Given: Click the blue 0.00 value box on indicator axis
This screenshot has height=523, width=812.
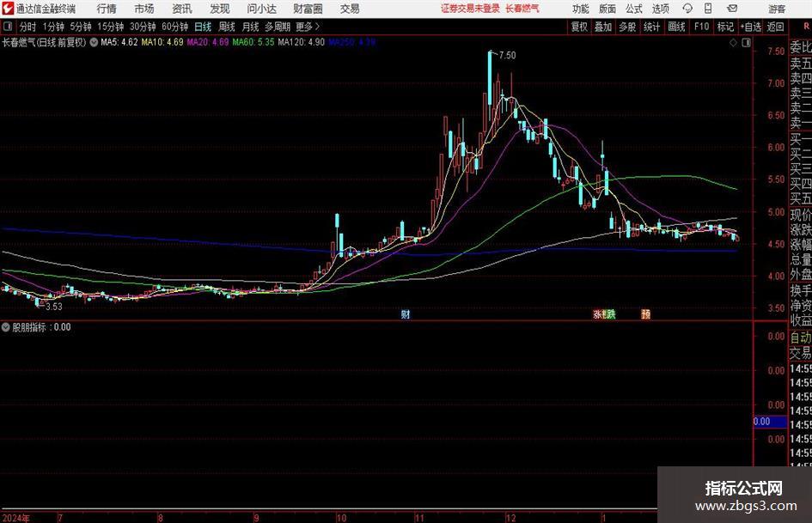Looking at the screenshot, I should (x=770, y=422).
